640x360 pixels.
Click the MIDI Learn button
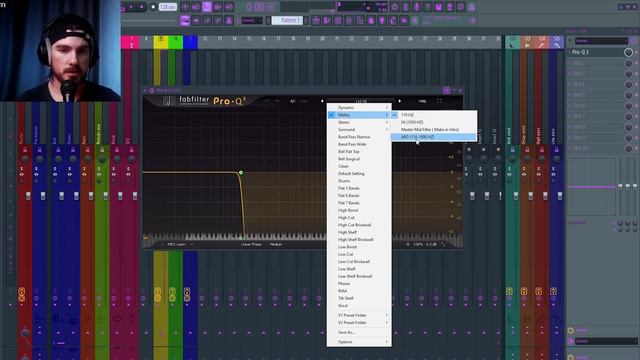click(176, 244)
